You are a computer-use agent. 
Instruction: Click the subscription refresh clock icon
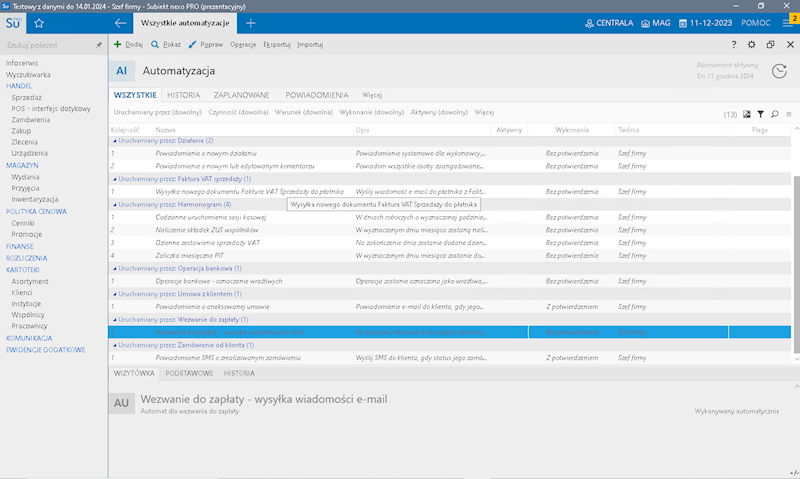click(779, 71)
